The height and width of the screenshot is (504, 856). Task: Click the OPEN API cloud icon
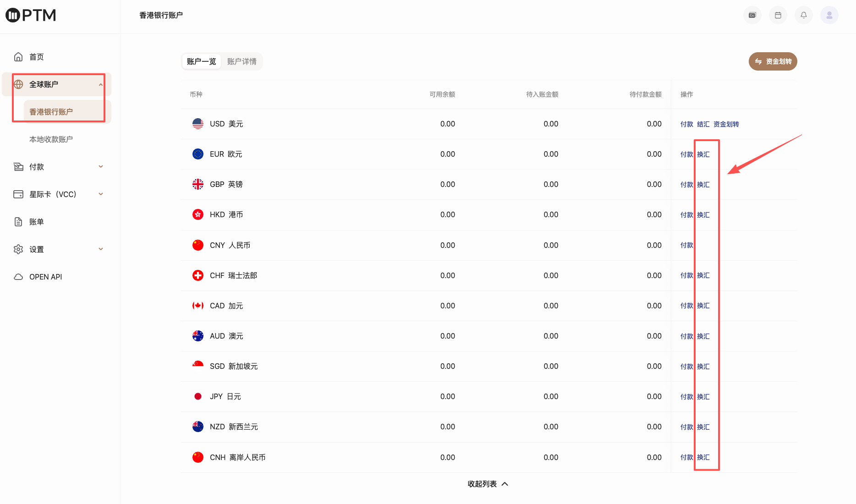click(x=18, y=277)
